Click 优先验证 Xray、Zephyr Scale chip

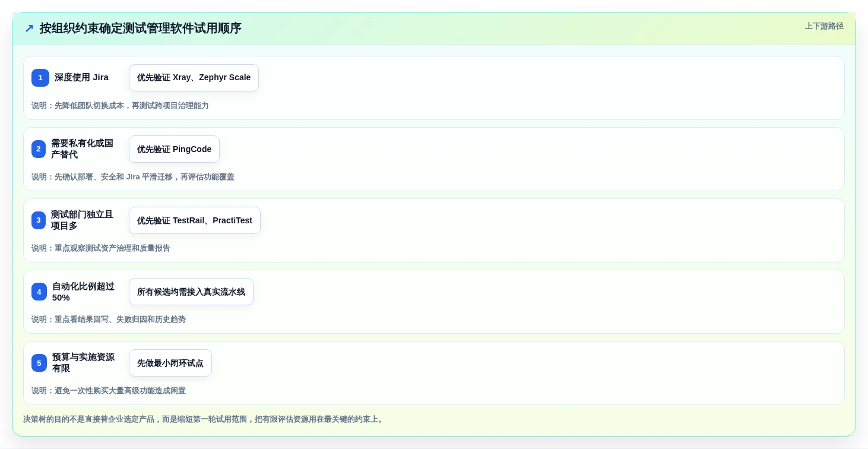tap(194, 78)
